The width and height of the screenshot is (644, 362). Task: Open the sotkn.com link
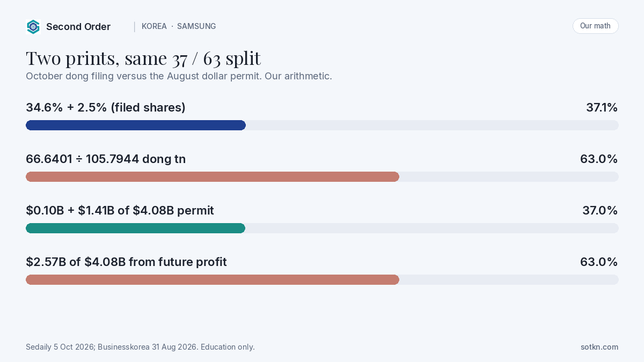599,347
